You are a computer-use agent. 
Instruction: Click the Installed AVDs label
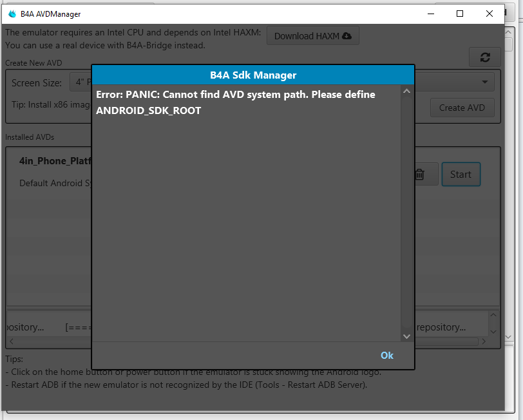coord(30,137)
